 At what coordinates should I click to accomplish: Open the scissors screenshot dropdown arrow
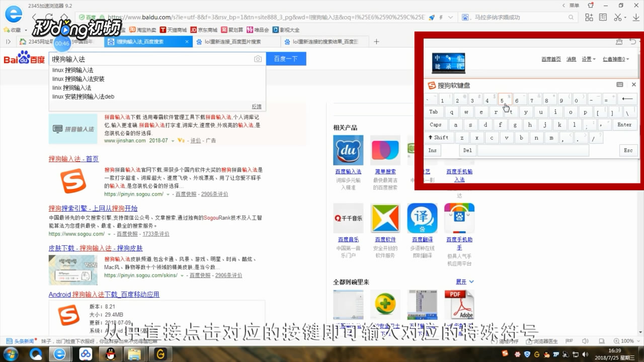tap(625, 18)
